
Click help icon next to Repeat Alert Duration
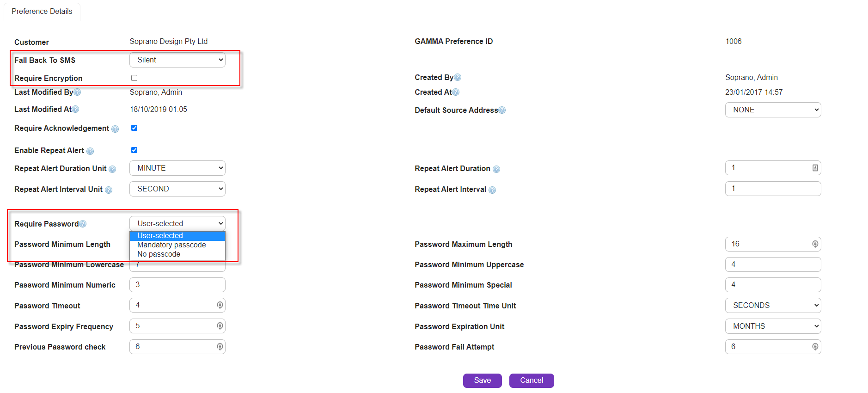click(x=496, y=169)
